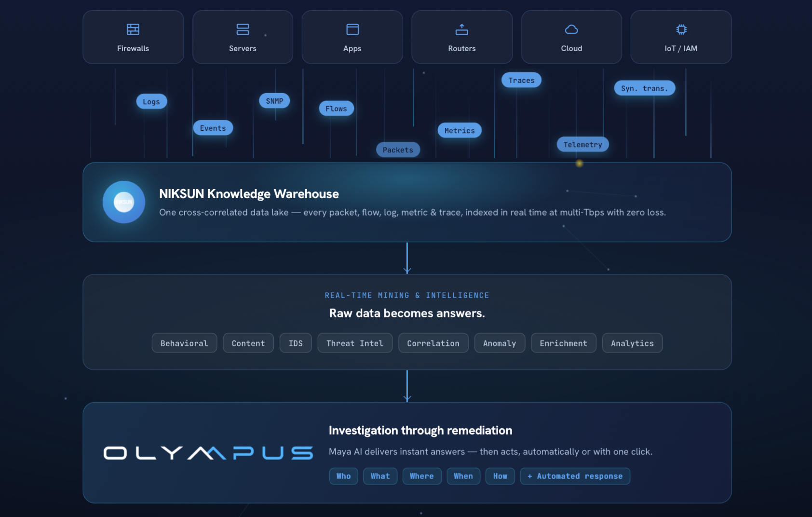The width and height of the screenshot is (812, 517).
Task: Click the Packets data pill
Action: pos(398,150)
